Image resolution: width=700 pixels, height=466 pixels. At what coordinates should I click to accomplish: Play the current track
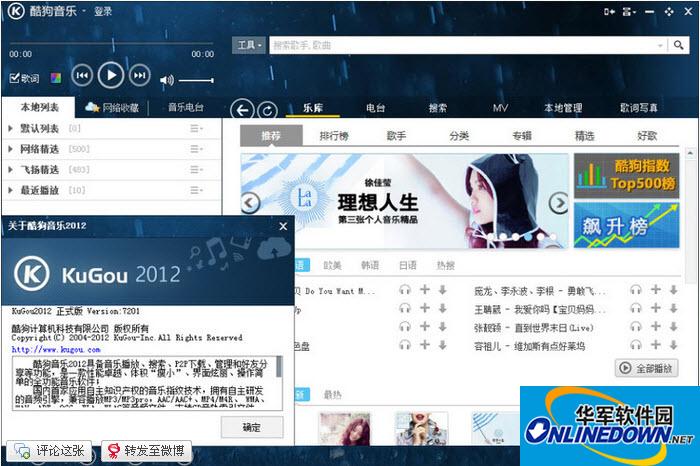tap(111, 75)
